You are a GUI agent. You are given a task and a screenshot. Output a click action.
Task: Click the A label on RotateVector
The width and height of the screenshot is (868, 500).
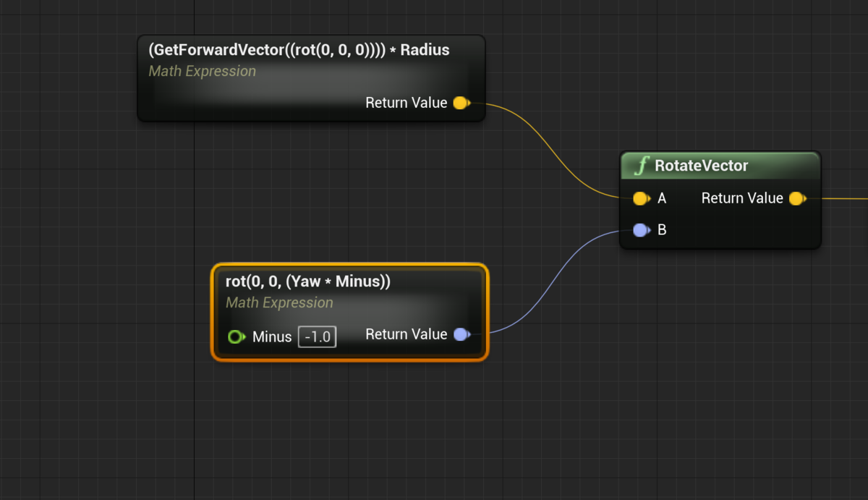pos(662,198)
